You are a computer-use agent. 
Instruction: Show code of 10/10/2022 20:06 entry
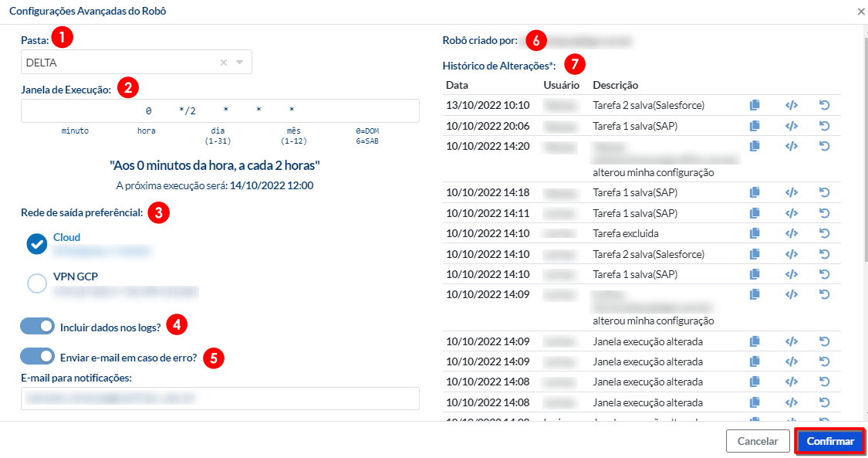pos(791,126)
